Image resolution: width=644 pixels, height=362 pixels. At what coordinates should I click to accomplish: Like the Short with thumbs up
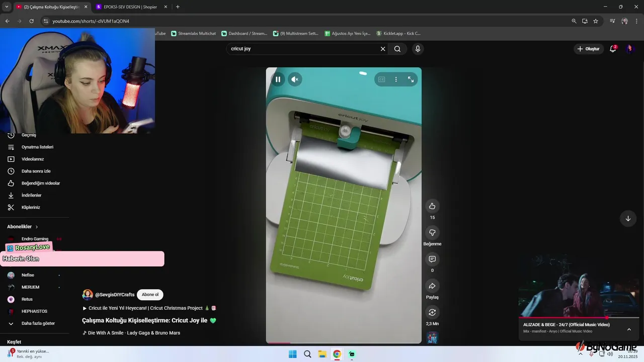tap(432, 206)
